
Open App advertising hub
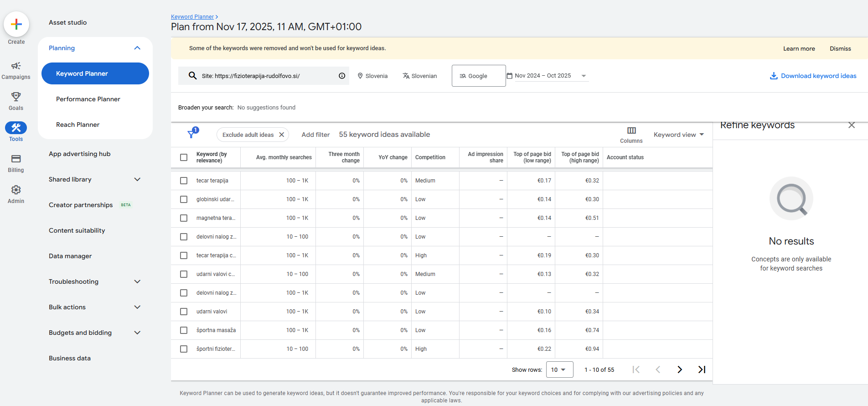[79, 154]
